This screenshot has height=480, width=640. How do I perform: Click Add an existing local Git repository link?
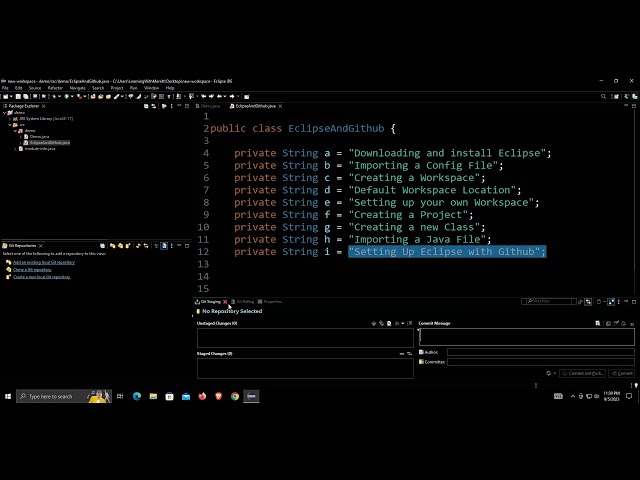pyautogui.click(x=44, y=262)
